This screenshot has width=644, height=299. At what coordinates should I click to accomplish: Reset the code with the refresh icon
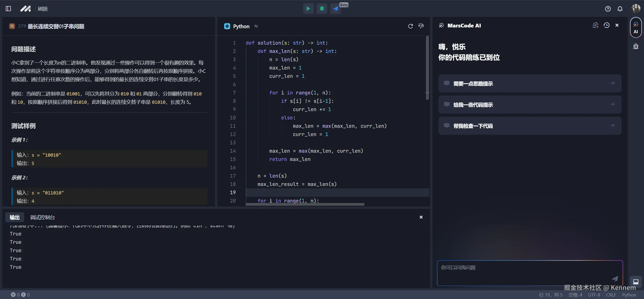click(410, 26)
